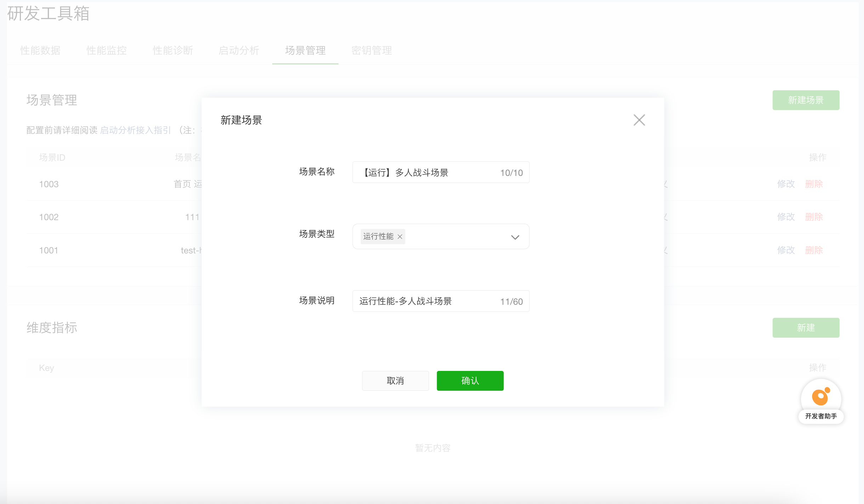Viewport: 864px width, 504px height.
Task: Click 删除 for scene 1003
Action: (814, 184)
